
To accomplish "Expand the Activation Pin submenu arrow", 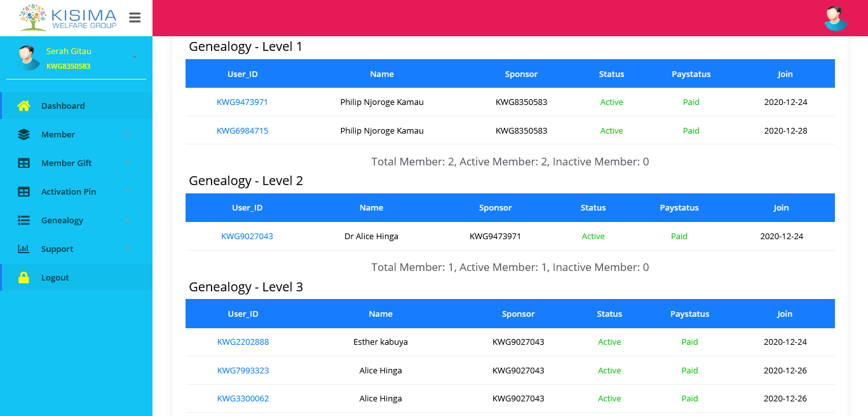I will [x=128, y=191].
